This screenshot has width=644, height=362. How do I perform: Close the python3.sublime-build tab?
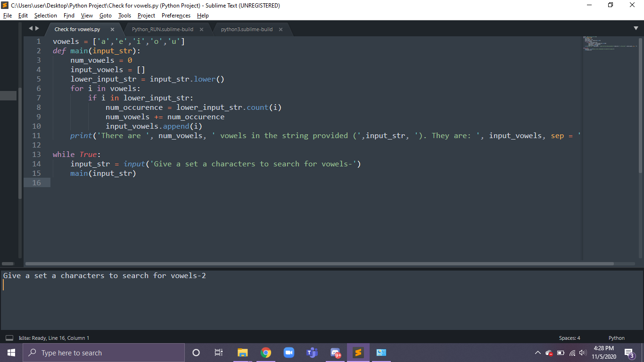click(x=281, y=29)
